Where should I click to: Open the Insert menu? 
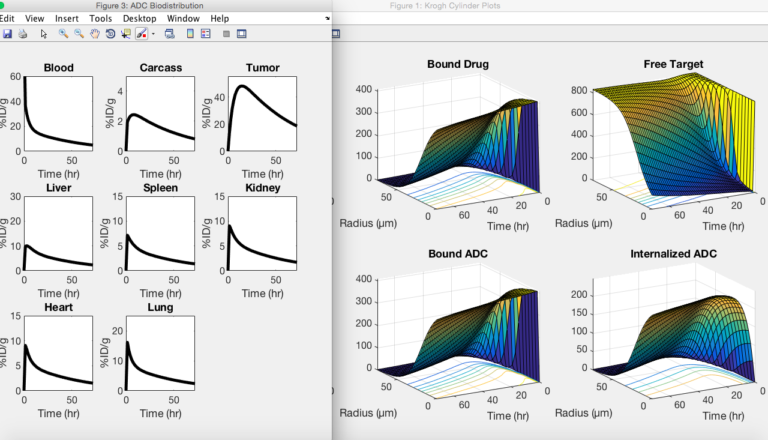coord(67,19)
